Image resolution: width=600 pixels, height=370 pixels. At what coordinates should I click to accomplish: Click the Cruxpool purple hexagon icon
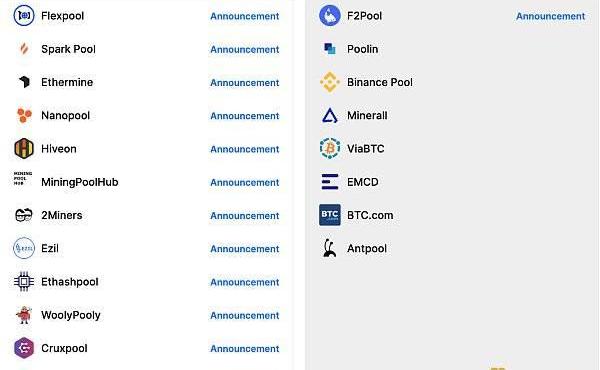tap(24, 348)
